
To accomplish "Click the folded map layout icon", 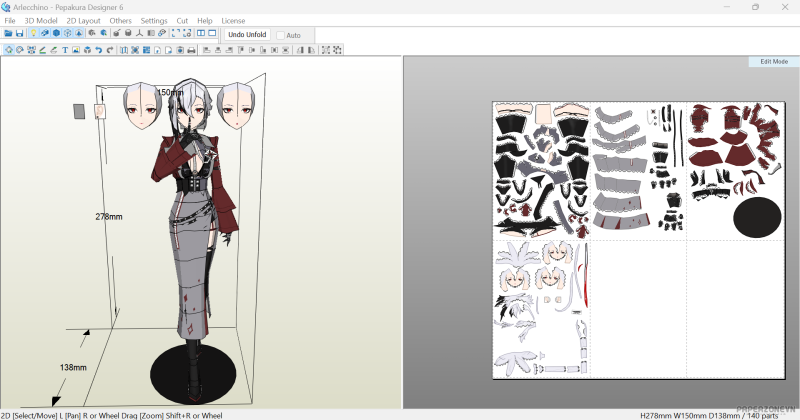I will coord(123,50).
